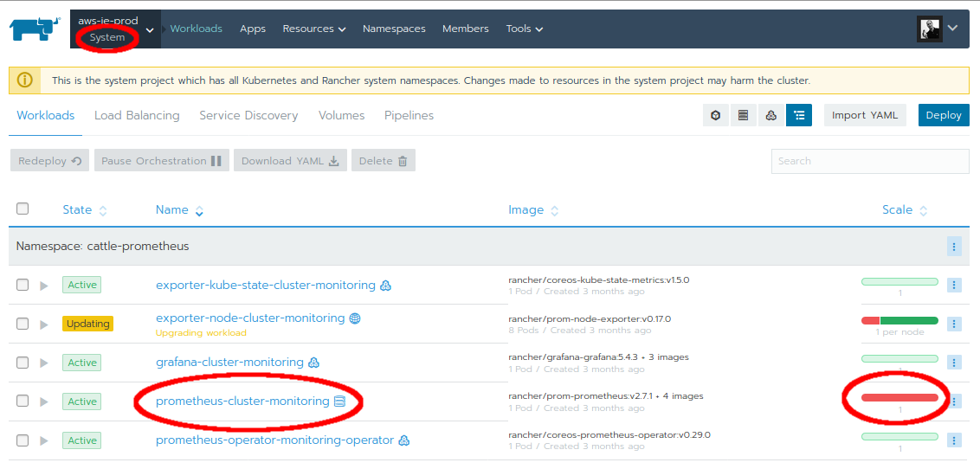Screen dimensions: 980x469
Task: Click deployment icon next to exporter-kube-state-cluster-monitoring
Action: 385,286
